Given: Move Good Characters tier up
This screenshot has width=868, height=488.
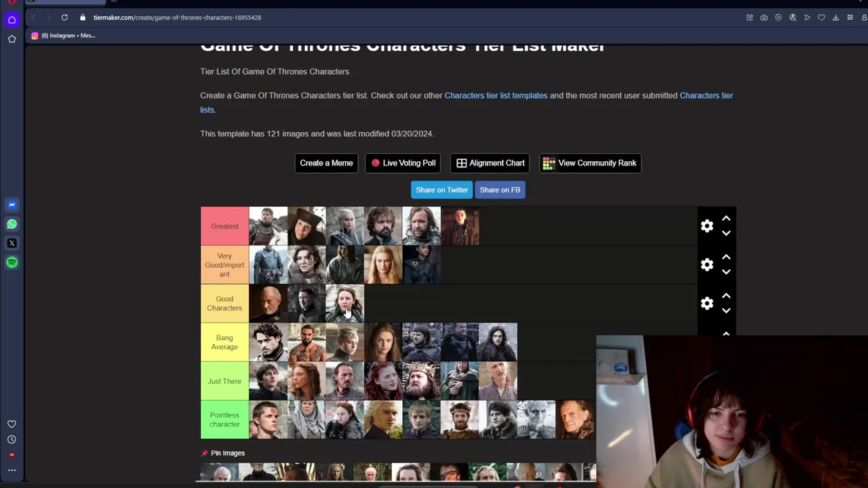Looking at the screenshot, I should point(726,296).
